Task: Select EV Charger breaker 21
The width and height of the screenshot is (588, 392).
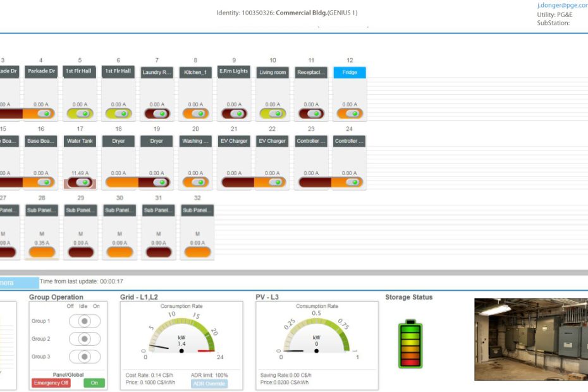Action: coord(233,140)
